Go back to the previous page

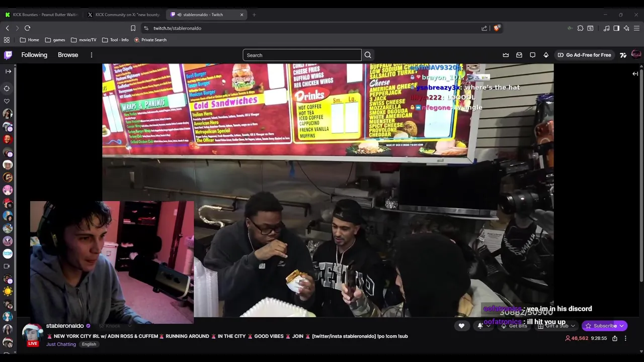coord(7,28)
